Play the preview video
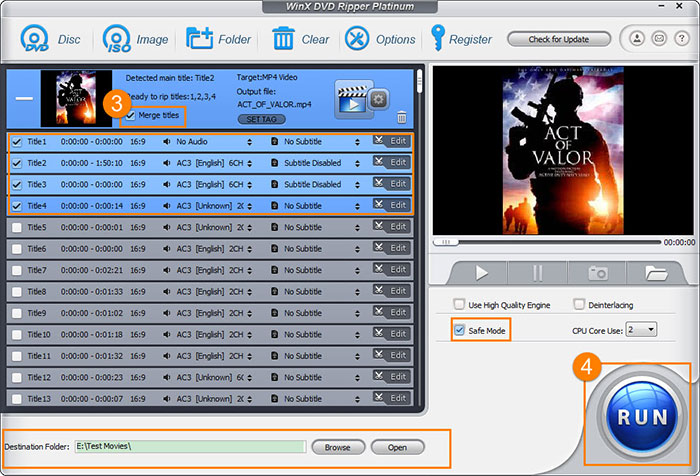Image resolution: width=700 pixels, height=476 pixels. click(481, 273)
